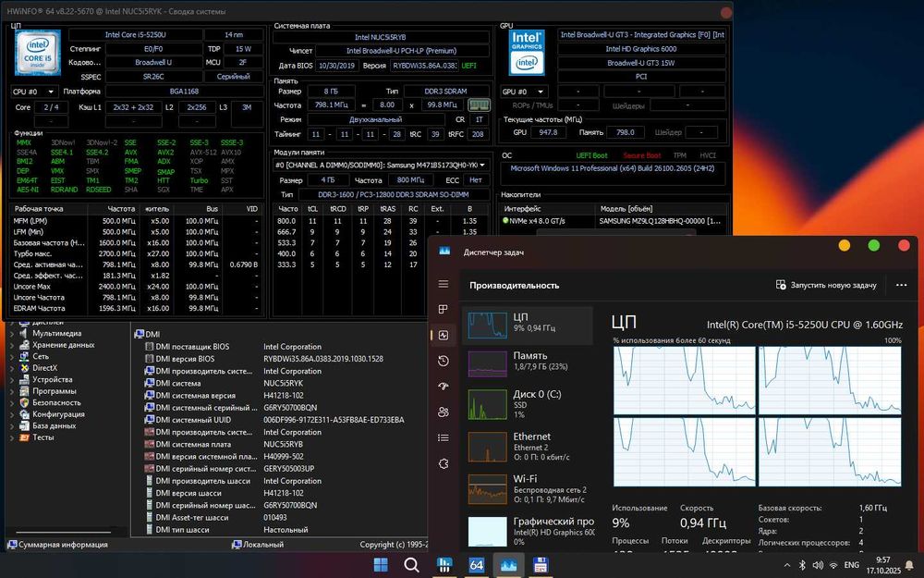
Task: Expand the Хранение данных tree node
Action: pos(12,345)
